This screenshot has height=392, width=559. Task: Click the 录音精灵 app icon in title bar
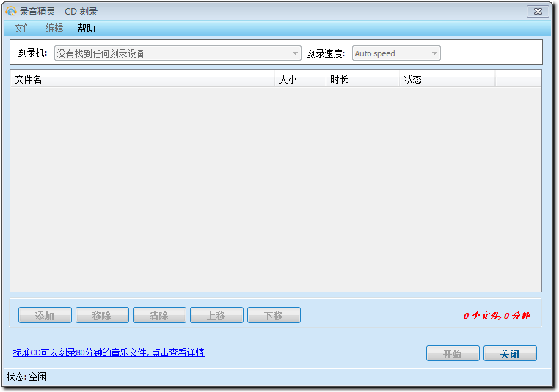tap(11, 12)
